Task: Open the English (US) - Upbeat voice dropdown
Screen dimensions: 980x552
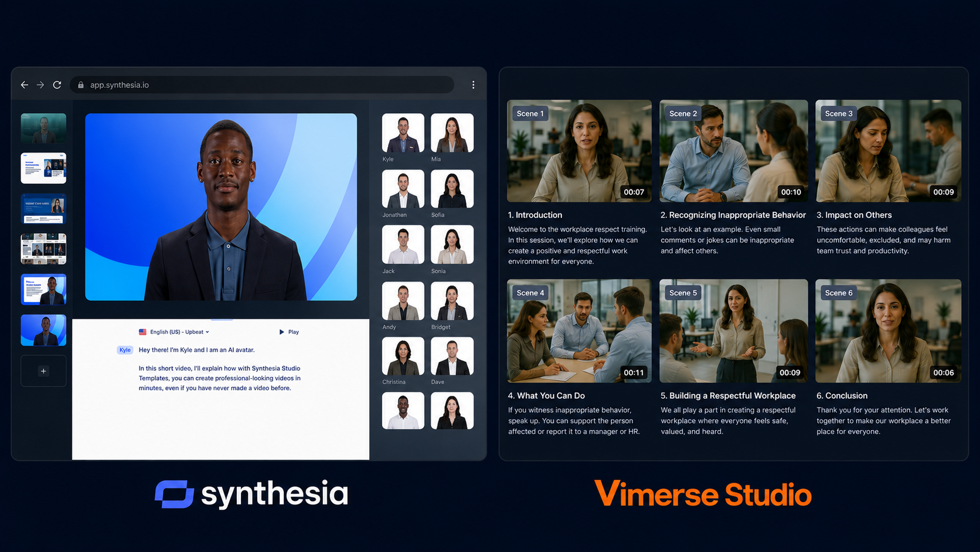Action: point(179,332)
